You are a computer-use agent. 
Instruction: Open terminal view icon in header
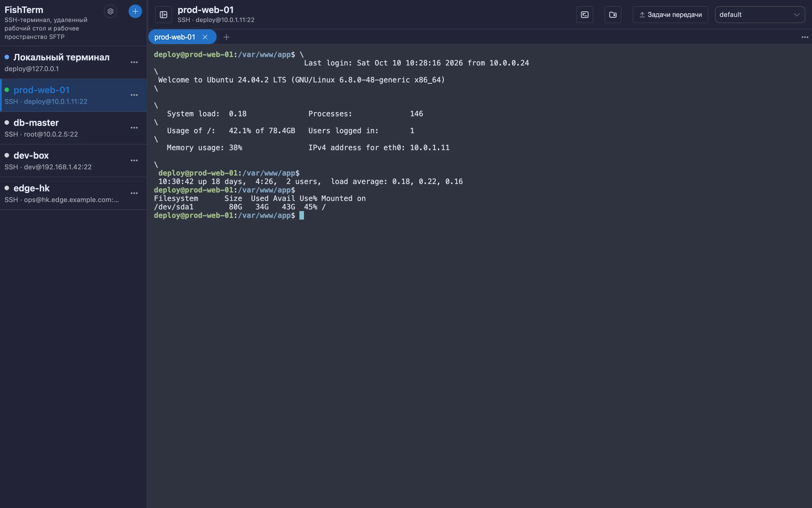585,15
